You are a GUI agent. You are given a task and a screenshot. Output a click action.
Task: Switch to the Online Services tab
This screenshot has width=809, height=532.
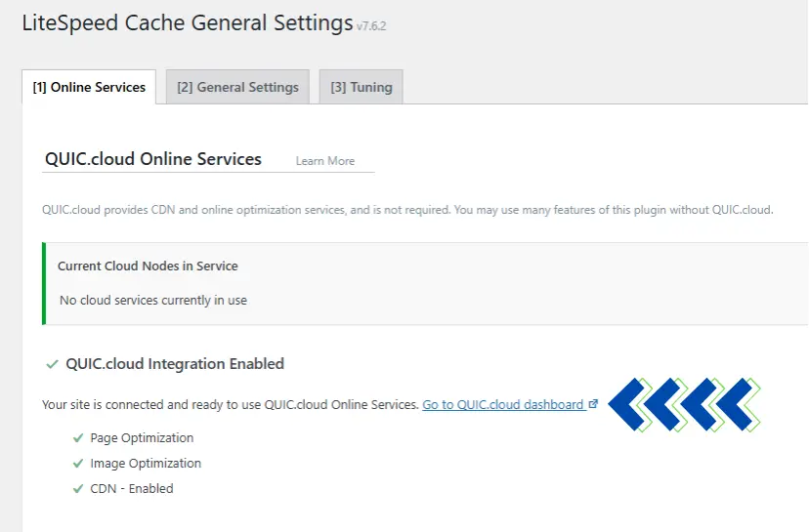pyautogui.click(x=89, y=87)
